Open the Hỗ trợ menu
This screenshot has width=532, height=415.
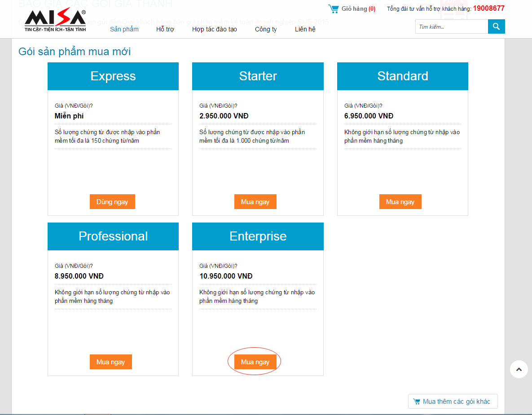pos(165,29)
